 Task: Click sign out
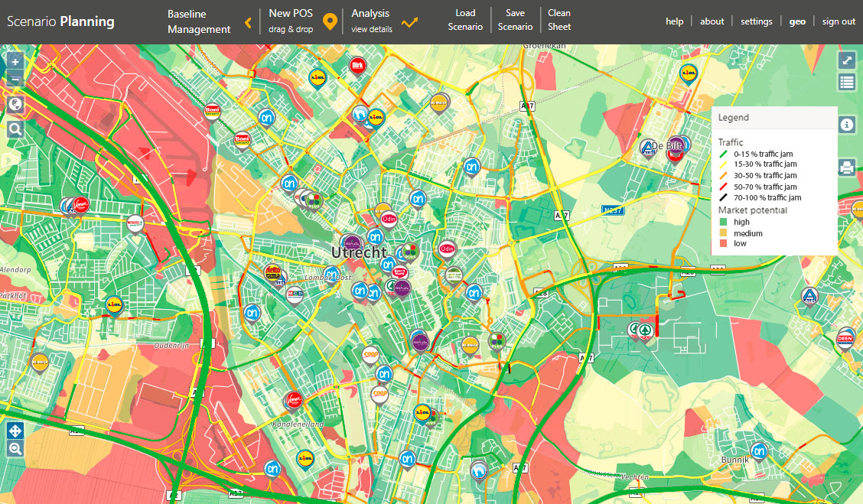[839, 21]
